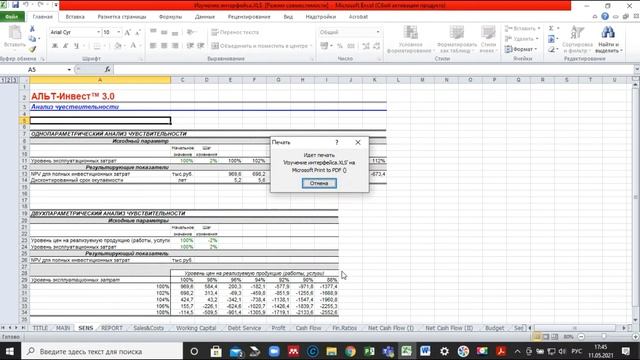Screen dimensions: 640x360
Task: Open the Разметка страницы tab
Action: click(122, 17)
